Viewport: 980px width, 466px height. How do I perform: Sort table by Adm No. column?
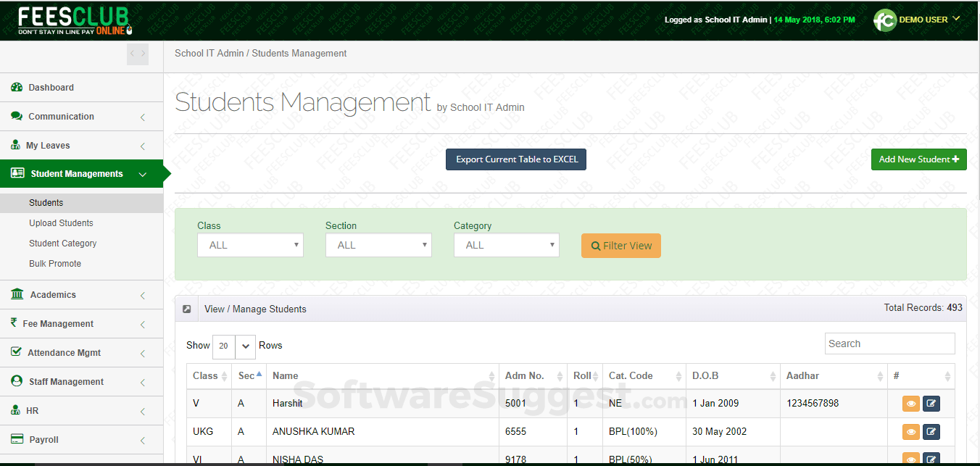tap(533, 375)
